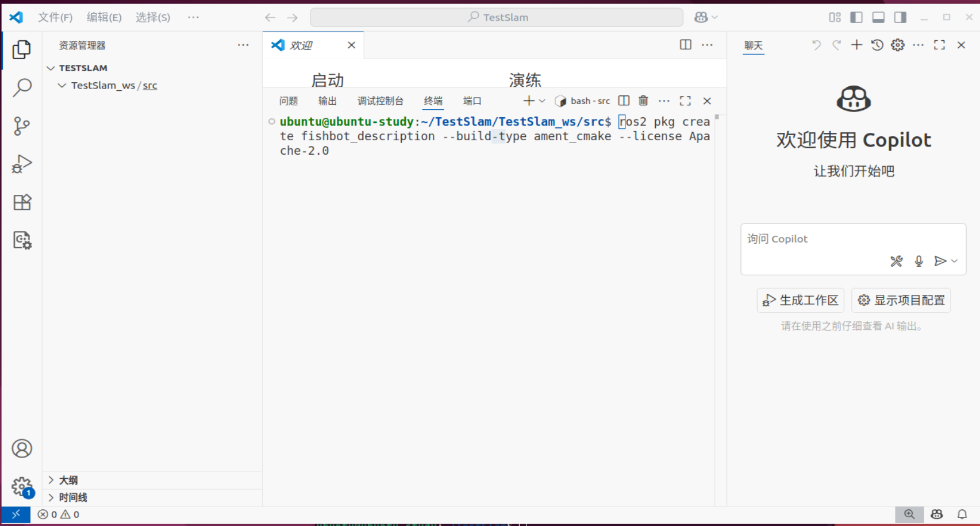Open editor more actions menu

click(x=707, y=45)
